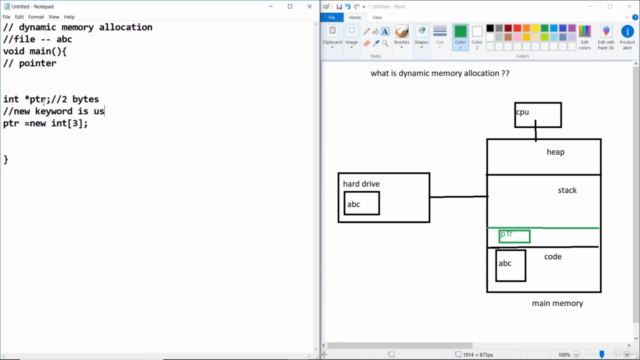Zoom in with the plus button in Paint
The width and height of the screenshot is (640, 360).
pyautogui.click(x=627, y=355)
